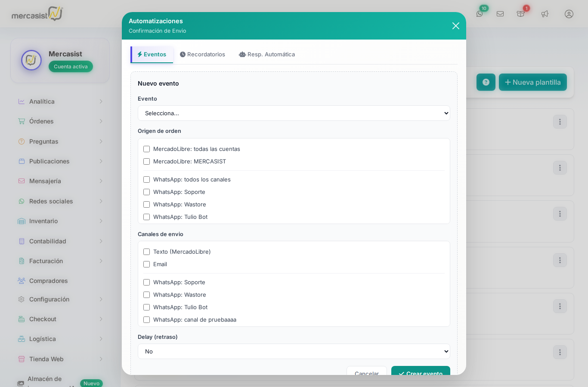The width and height of the screenshot is (588, 387).
Task: Open the Delay (retraso) dropdown
Action: 294,351
